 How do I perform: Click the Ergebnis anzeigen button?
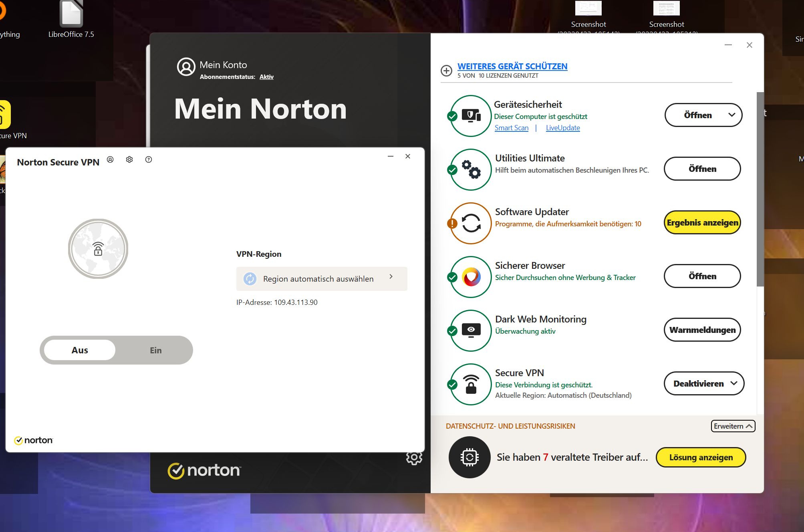coord(702,222)
